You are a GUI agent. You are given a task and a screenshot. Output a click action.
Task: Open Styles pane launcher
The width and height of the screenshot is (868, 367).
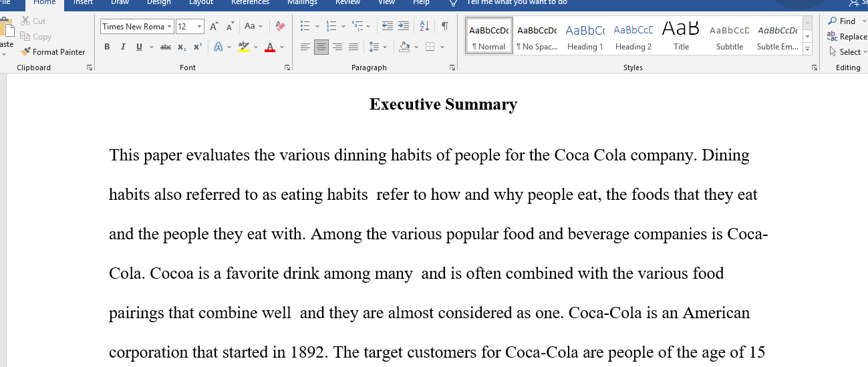click(x=815, y=68)
